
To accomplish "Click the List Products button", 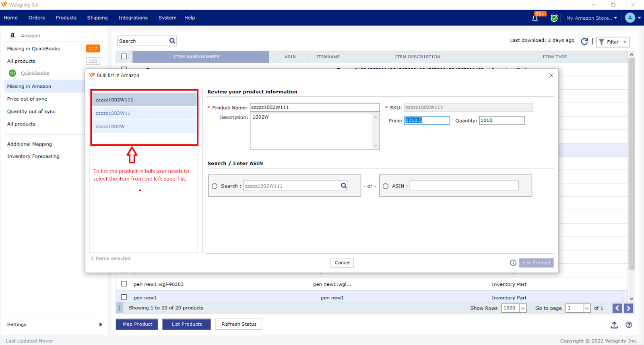I will (187, 324).
